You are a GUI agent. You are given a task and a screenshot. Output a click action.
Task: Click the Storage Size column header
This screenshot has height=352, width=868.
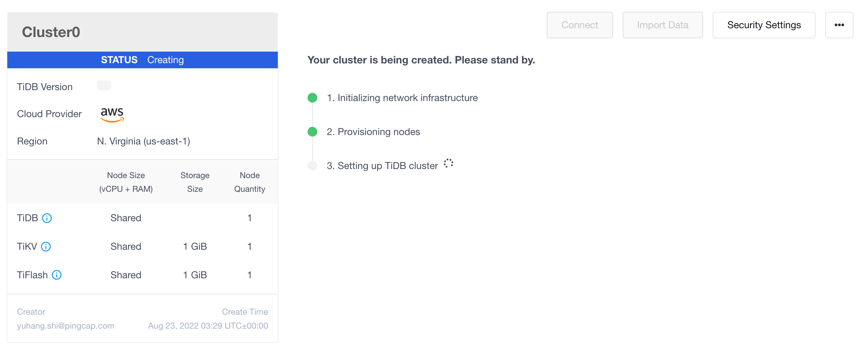click(195, 182)
